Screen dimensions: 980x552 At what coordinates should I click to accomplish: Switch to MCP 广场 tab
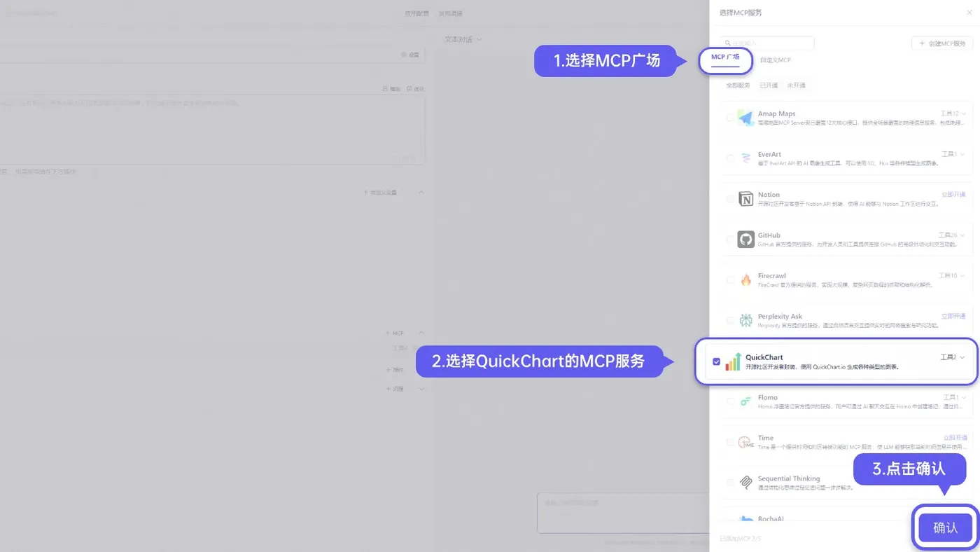click(725, 57)
